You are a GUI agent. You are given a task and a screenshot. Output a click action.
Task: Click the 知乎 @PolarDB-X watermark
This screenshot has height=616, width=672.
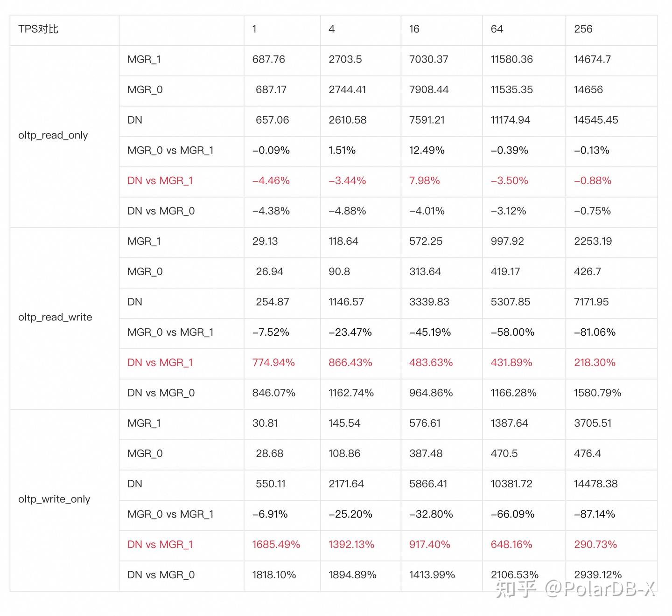pyautogui.click(x=575, y=589)
